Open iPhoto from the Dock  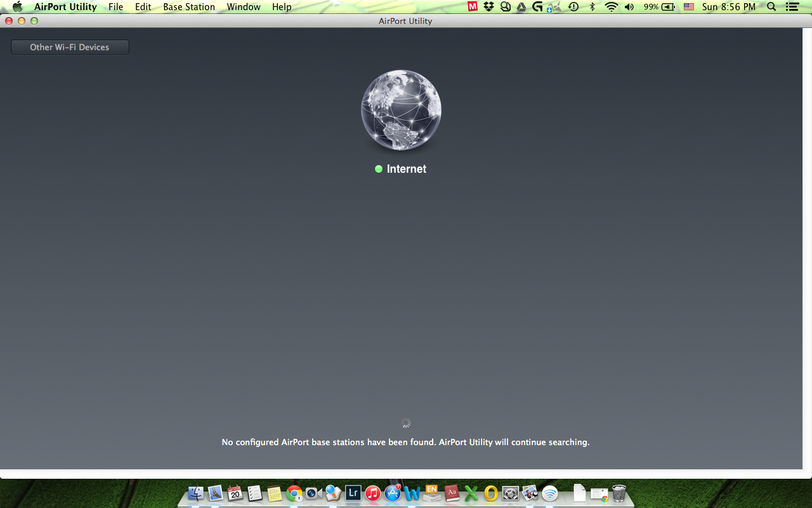[530, 493]
